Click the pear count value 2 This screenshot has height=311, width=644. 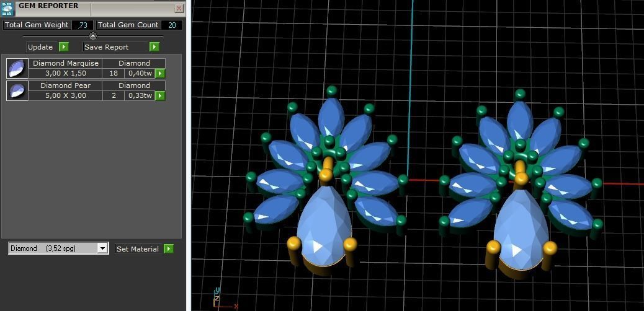point(114,95)
